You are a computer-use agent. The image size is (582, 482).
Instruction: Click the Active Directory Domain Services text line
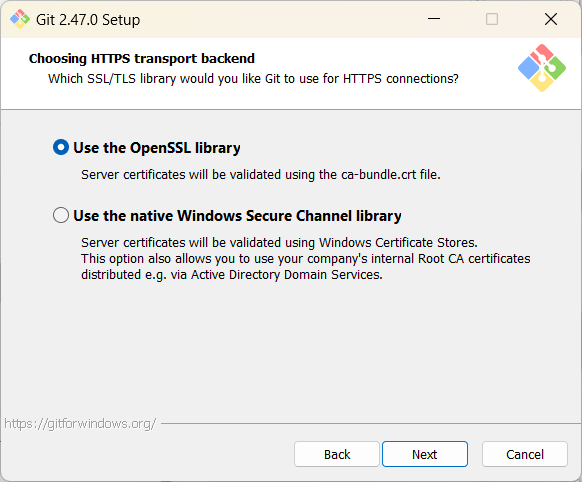point(232,275)
